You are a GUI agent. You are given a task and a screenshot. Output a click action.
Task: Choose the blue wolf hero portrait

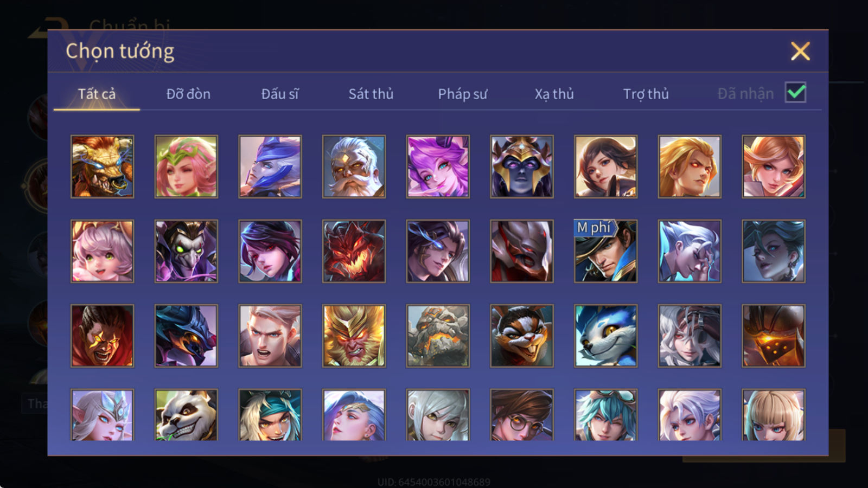pos(605,336)
